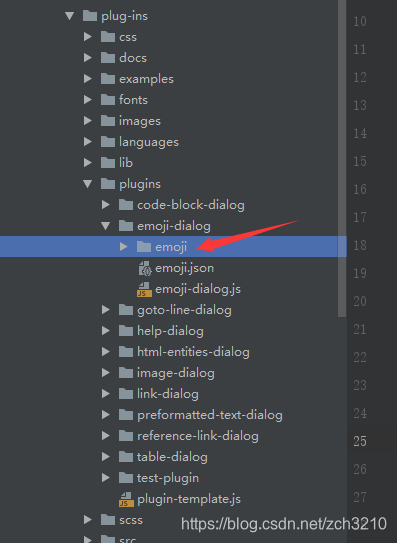Expand the docs folder arrow

(88, 58)
